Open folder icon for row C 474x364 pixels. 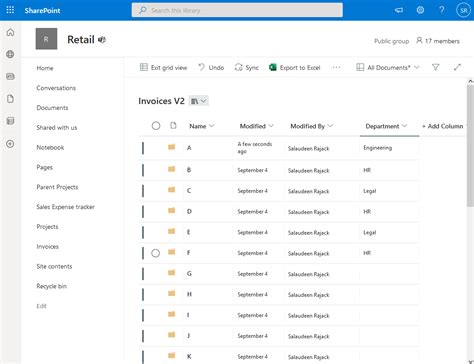pyautogui.click(x=171, y=190)
